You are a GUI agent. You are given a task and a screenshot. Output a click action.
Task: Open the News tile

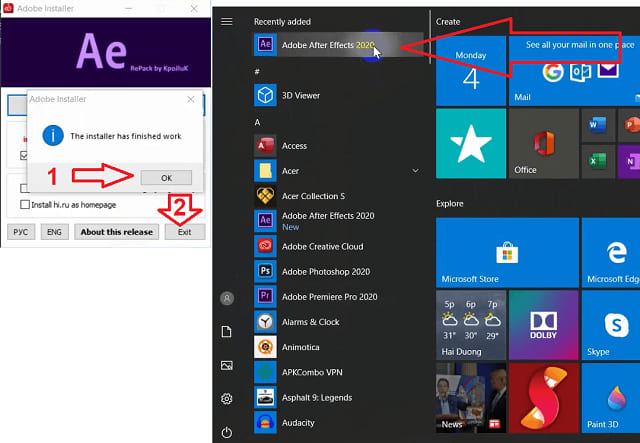(471, 398)
